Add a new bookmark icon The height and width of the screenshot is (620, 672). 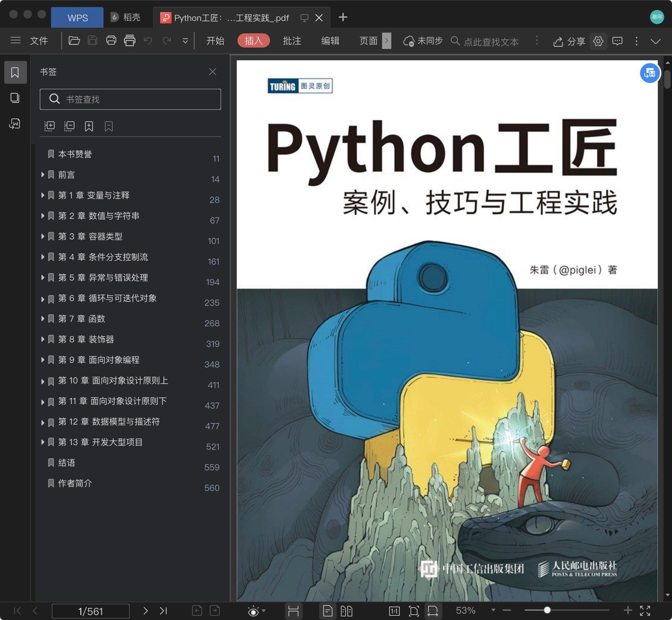[89, 126]
